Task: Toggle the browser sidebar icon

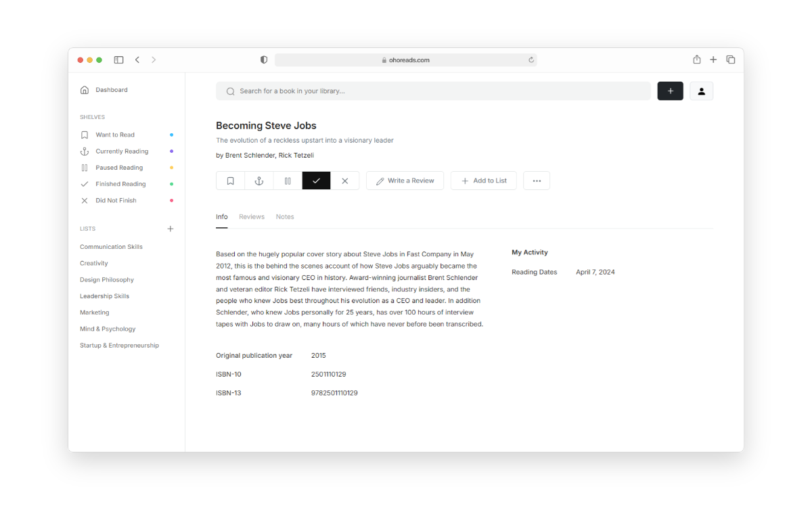Action: click(118, 60)
